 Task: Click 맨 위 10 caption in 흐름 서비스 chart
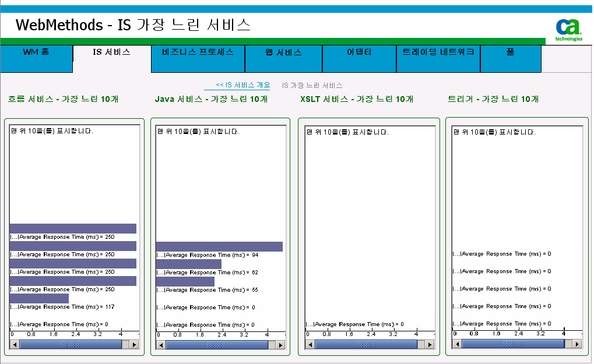tap(52, 131)
